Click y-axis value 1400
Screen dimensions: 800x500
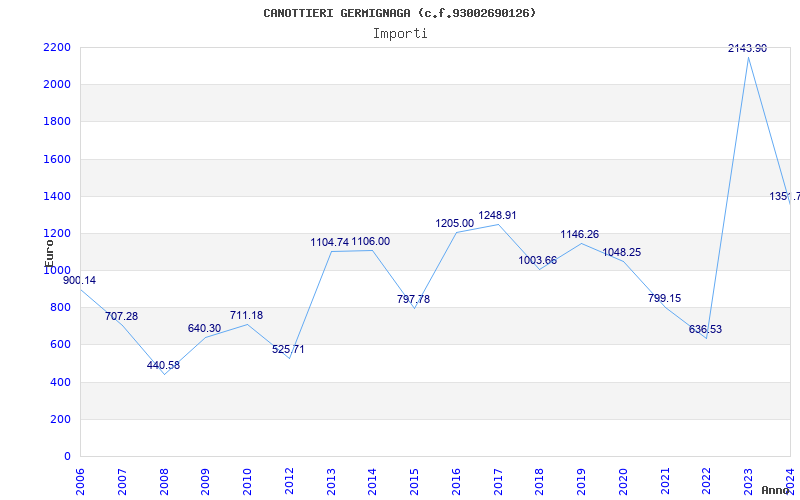(x=57, y=196)
